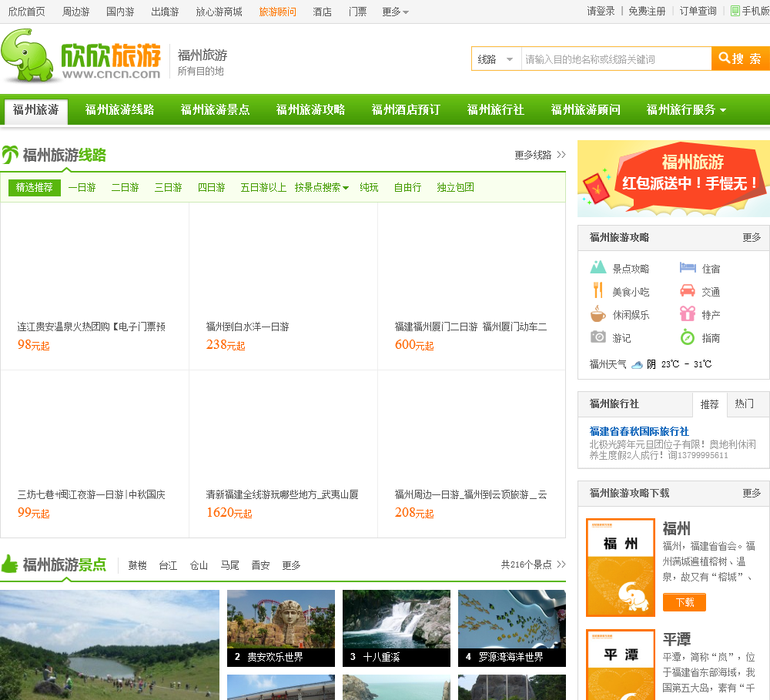Screen dimensions: 770x700
Task: Expand the 更多 top navigation dropdown
Action: coord(395,12)
